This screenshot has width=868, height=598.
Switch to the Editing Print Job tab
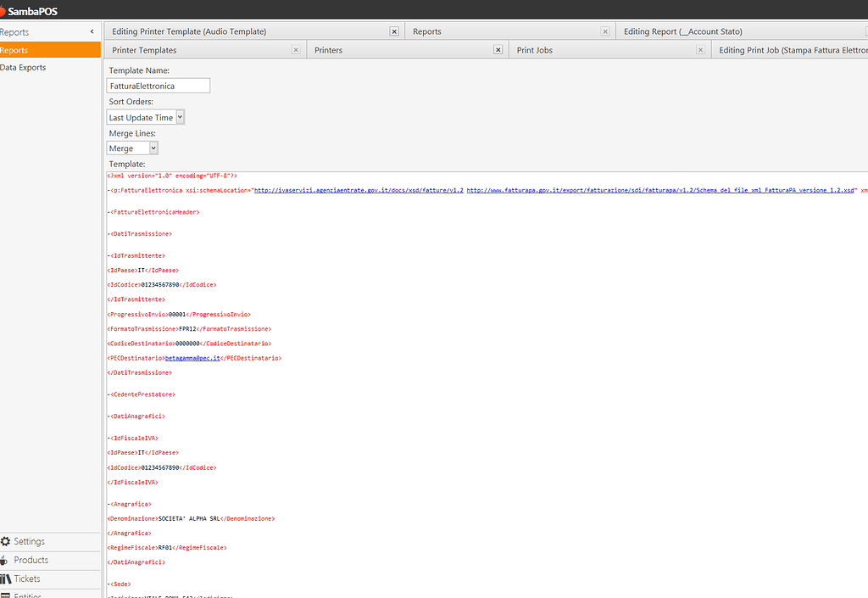(793, 50)
